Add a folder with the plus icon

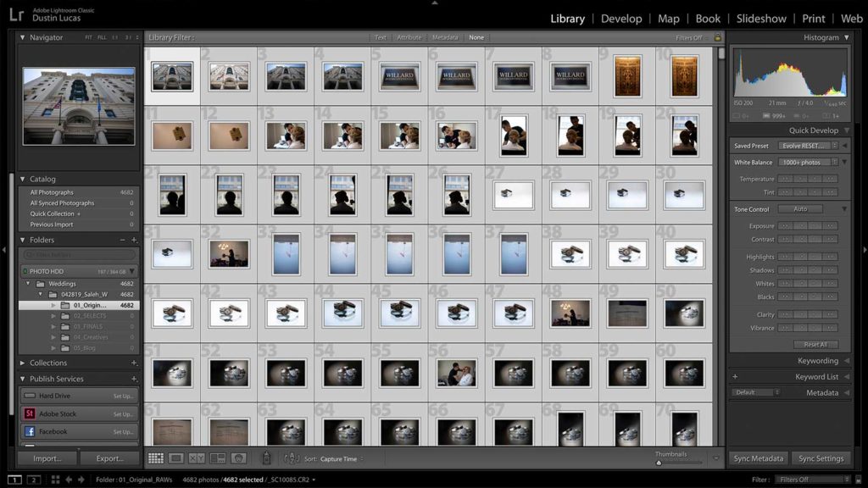(134, 240)
